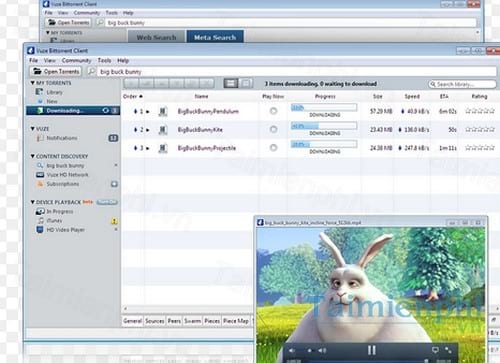Image resolution: width=500 pixels, height=363 pixels.
Task: Expand the BigBuckBunnyKite row arrow
Action: pos(148,130)
